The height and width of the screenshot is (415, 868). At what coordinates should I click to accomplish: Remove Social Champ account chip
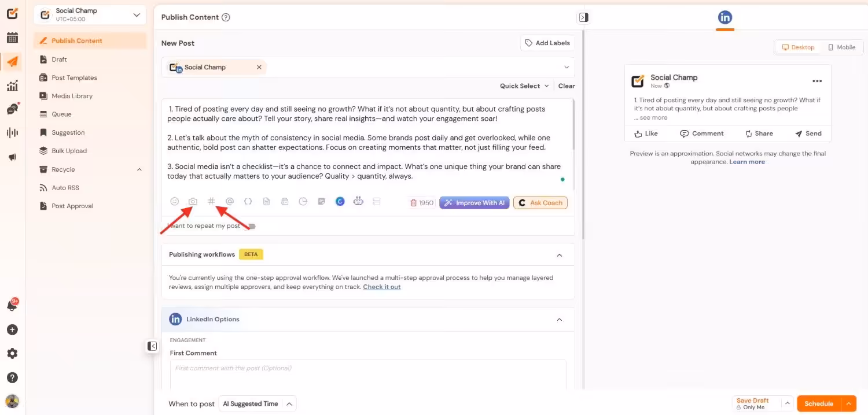[x=259, y=67]
